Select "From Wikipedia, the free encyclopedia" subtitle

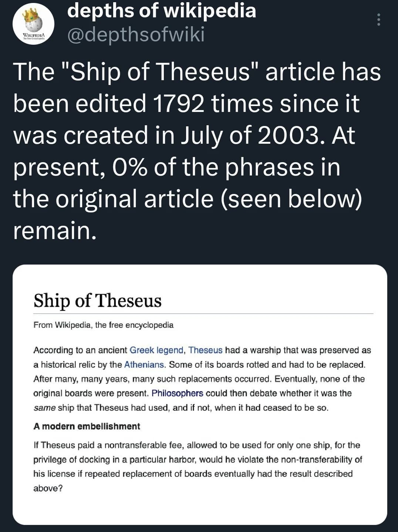104,325
